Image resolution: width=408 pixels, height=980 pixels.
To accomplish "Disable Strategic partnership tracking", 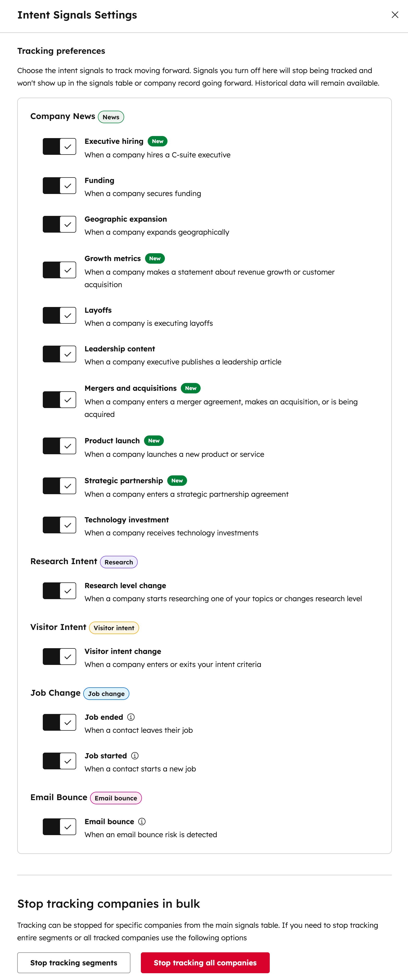I will click(59, 486).
